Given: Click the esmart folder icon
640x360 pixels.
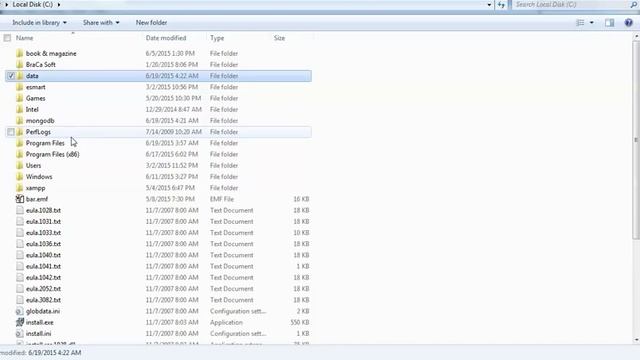Looking at the screenshot, I should click(20, 87).
